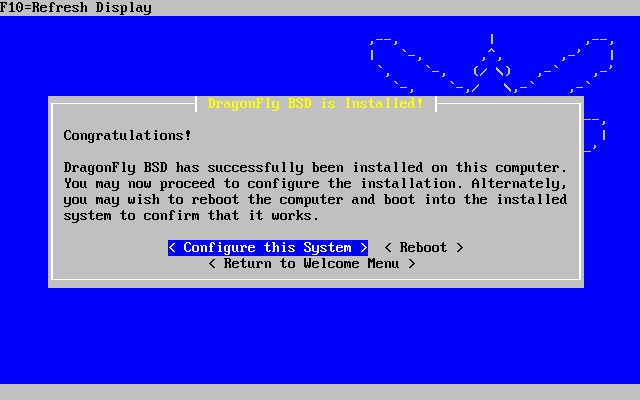Click the ASCII dragonfly head art
Viewport: 640px width, 400px height.
(x=492, y=69)
